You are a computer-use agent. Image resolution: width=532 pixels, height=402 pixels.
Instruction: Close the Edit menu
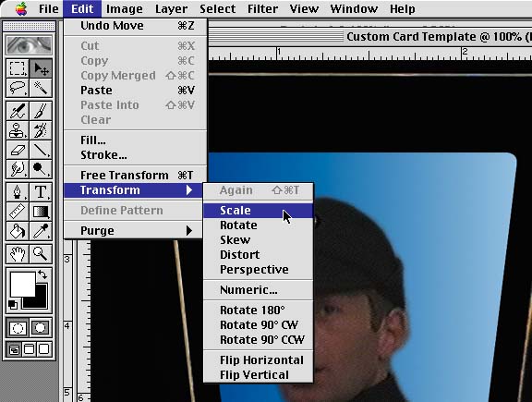point(82,9)
